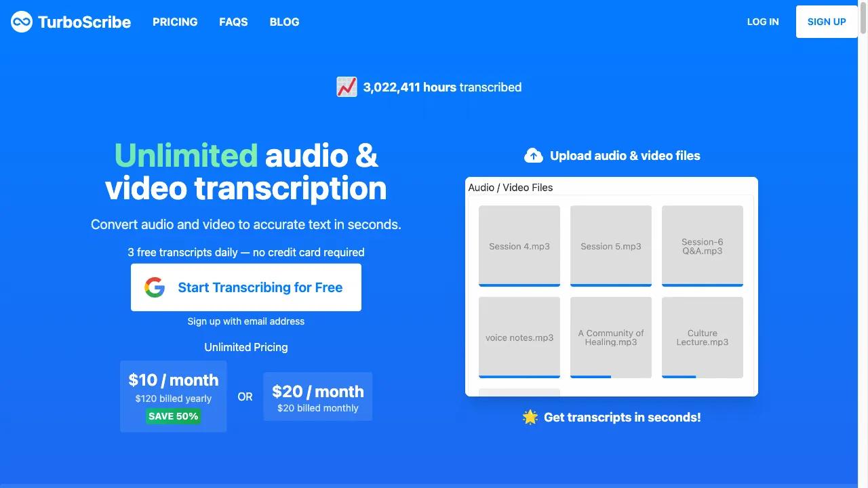Click progress bar under Session 4.mp3
This screenshot has width=868, height=488.
[x=519, y=285]
